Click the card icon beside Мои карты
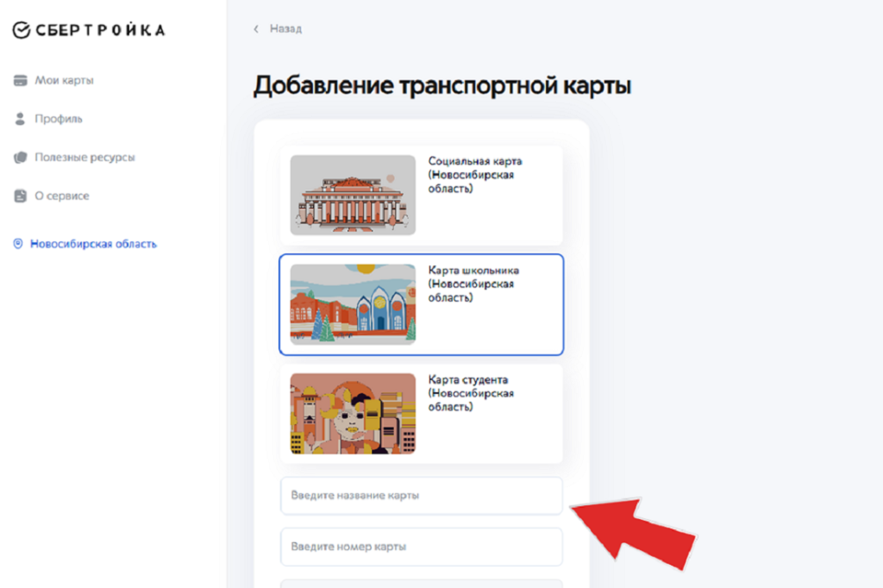The height and width of the screenshot is (588, 883). click(x=21, y=80)
